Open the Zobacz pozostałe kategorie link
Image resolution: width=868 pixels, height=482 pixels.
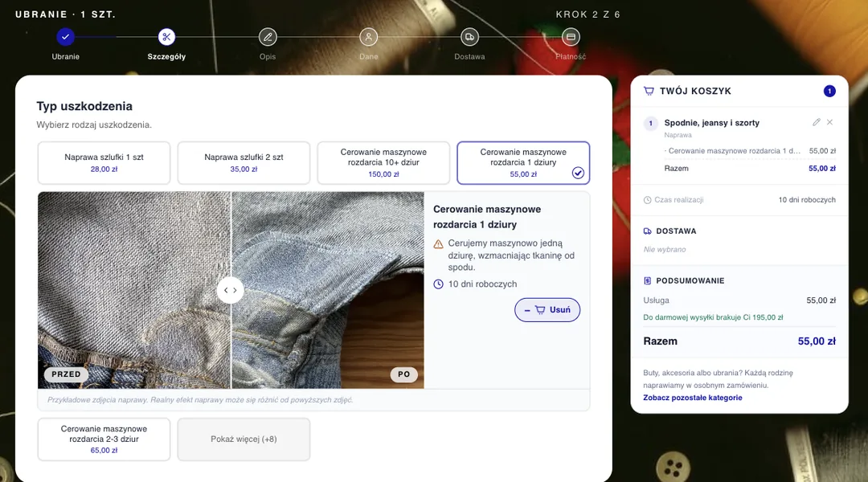(x=693, y=398)
